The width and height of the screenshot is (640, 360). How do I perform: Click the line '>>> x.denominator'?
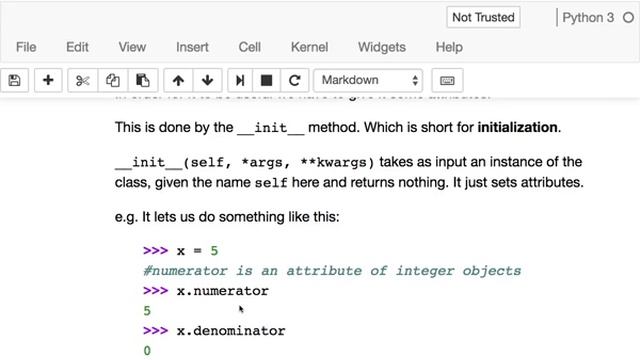[214, 331]
